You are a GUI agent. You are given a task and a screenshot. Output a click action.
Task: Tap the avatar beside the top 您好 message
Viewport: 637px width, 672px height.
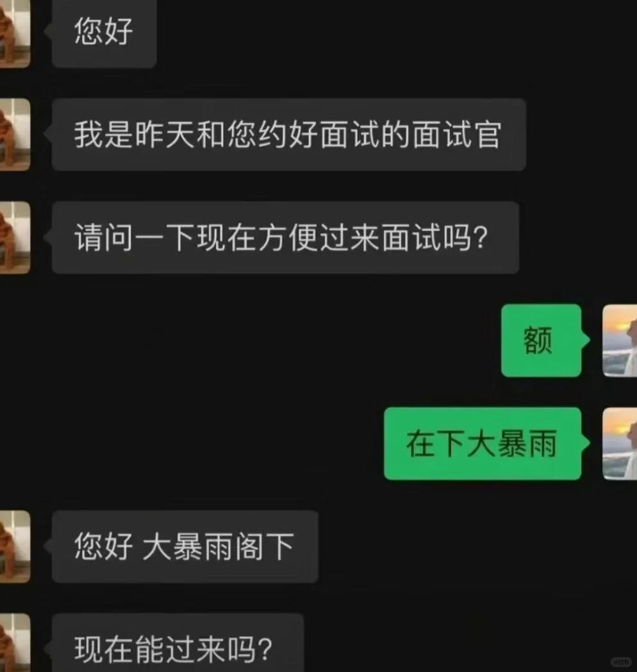click(x=15, y=33)
